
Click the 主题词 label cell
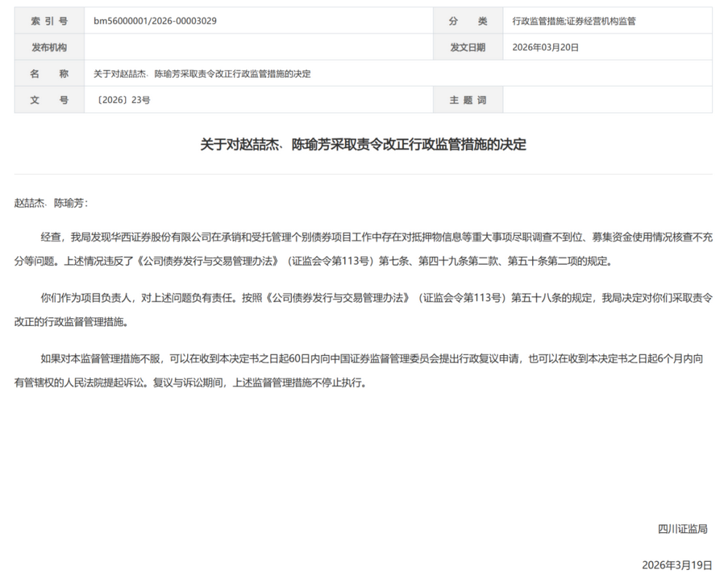pos(468,100)
